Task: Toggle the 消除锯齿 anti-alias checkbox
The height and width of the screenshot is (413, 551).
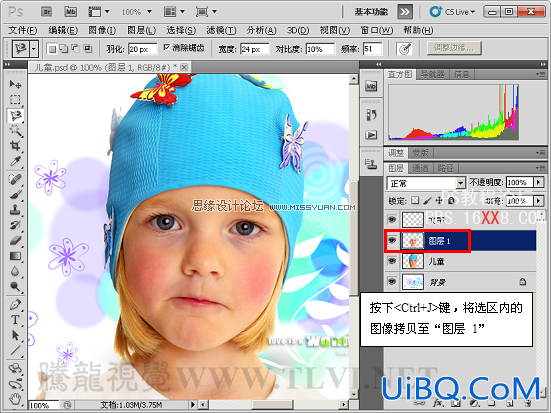Action: [167, 48]
